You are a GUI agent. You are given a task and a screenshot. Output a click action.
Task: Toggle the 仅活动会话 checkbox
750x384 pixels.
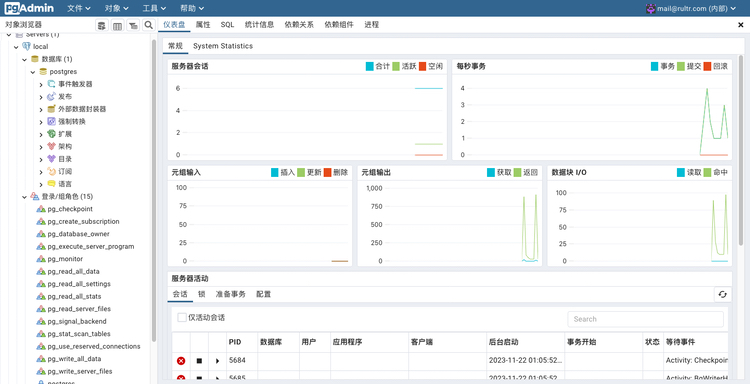(182, 318)
